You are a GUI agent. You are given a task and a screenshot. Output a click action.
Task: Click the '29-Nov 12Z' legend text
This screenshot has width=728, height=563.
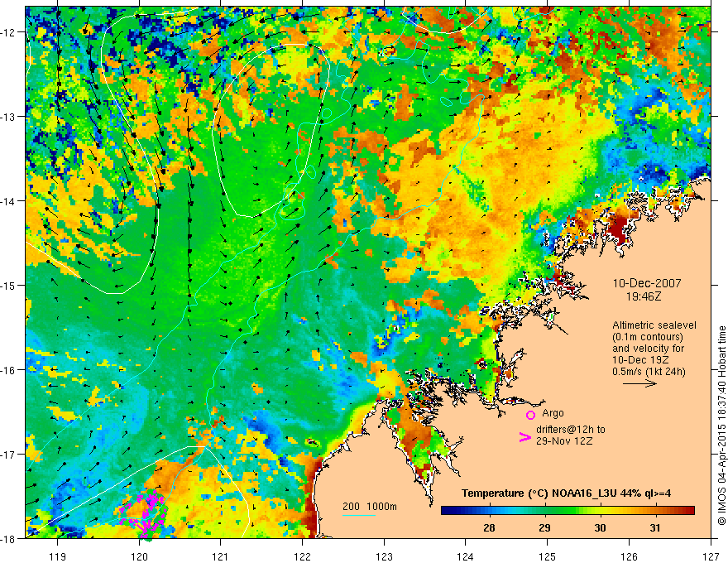(x=564, y=440)
